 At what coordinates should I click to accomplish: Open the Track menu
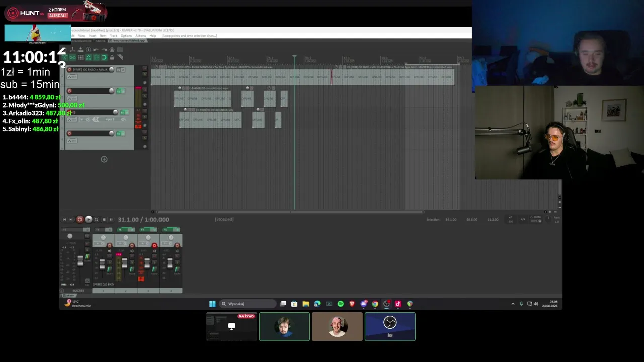point(114,36)
